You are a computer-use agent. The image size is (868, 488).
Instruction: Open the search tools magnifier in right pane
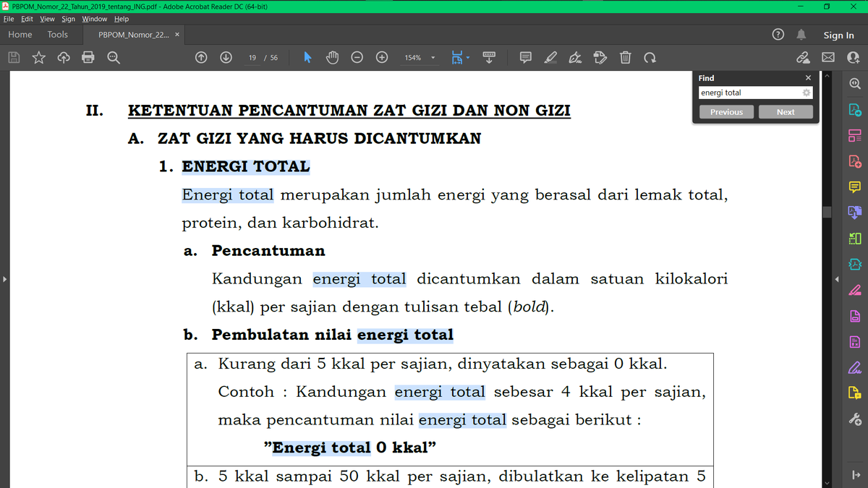click(855, 84)
